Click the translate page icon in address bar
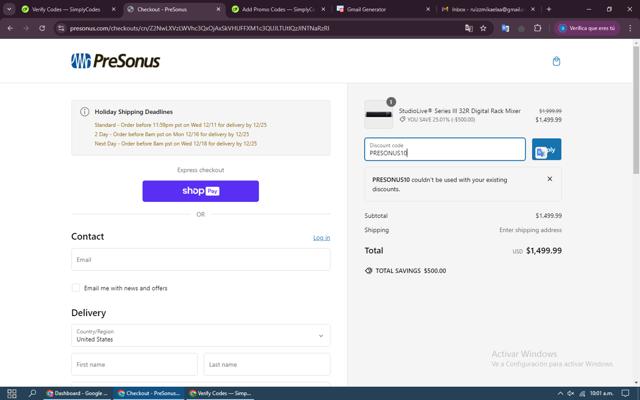Screen dimensions: 640x400 [469, 28]
